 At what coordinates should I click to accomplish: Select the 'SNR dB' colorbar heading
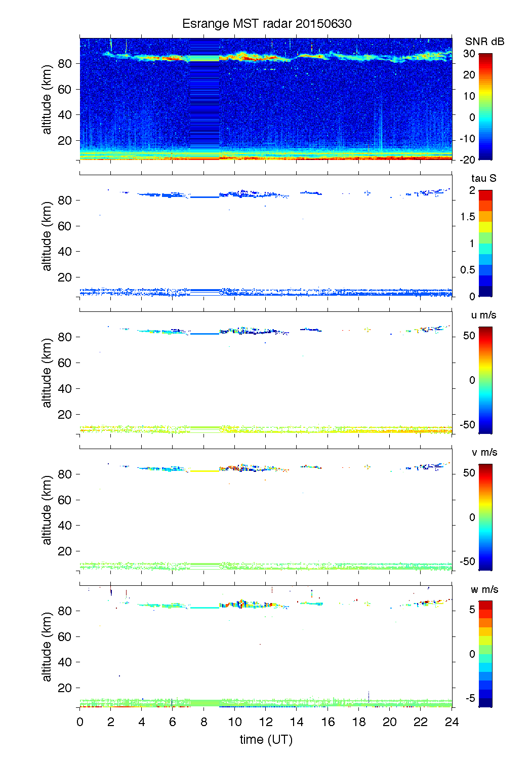click(484, 42)
